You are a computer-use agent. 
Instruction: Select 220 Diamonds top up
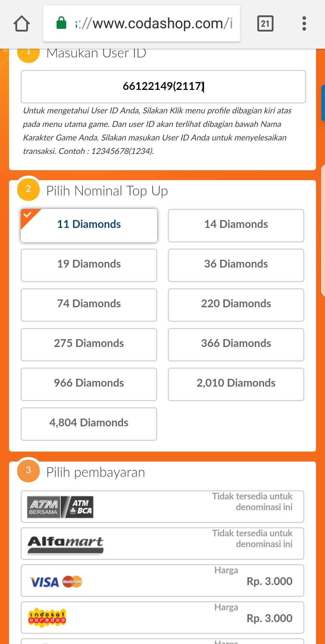(x=236, y=304)
